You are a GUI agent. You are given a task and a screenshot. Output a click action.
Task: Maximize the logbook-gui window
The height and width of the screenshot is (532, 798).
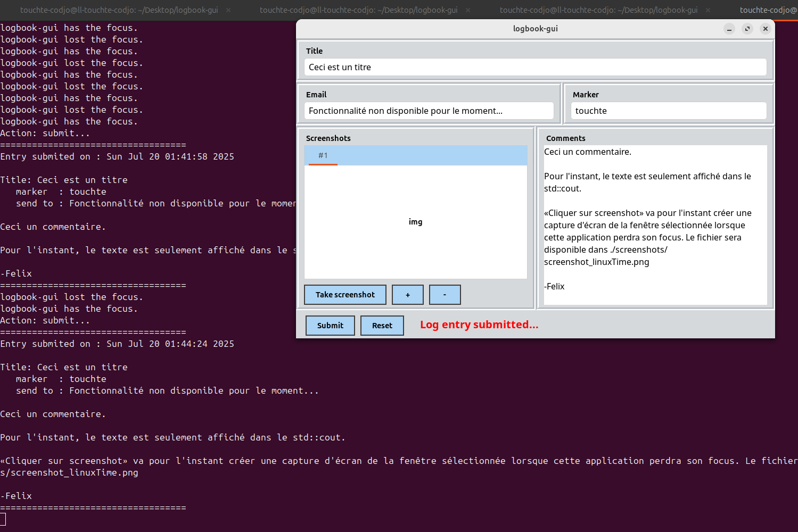[747, 29]
